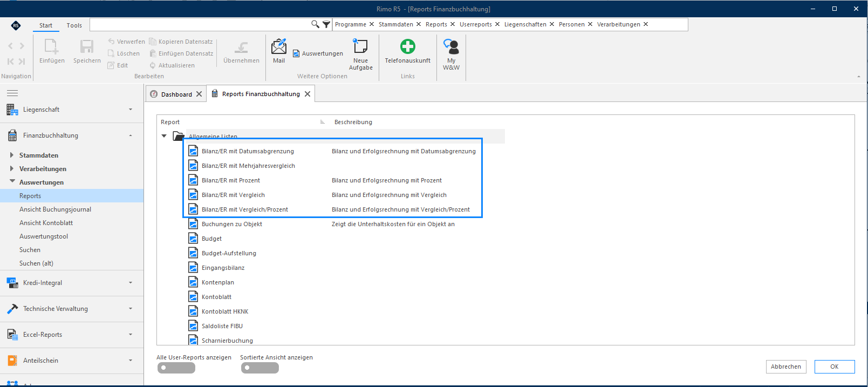868x387 pixels.
Task: Remove the Programme filter tag
Action: pos(372,24)
